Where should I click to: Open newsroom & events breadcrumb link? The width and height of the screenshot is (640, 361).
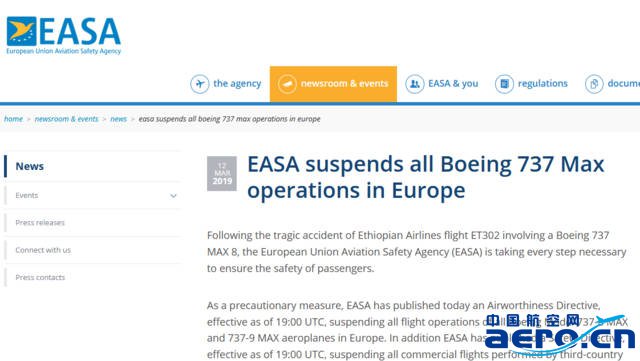point(67,119)
